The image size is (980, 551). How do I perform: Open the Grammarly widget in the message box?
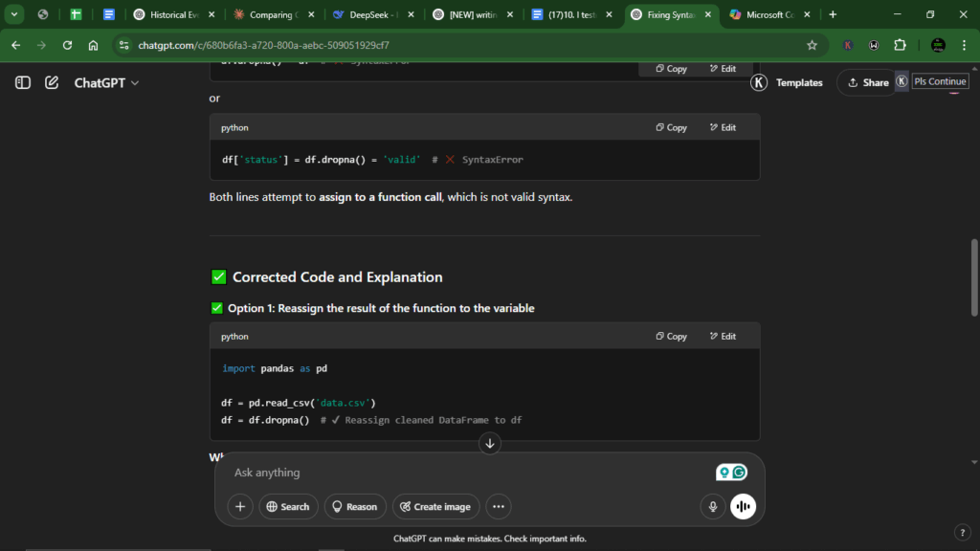point(739,472)
